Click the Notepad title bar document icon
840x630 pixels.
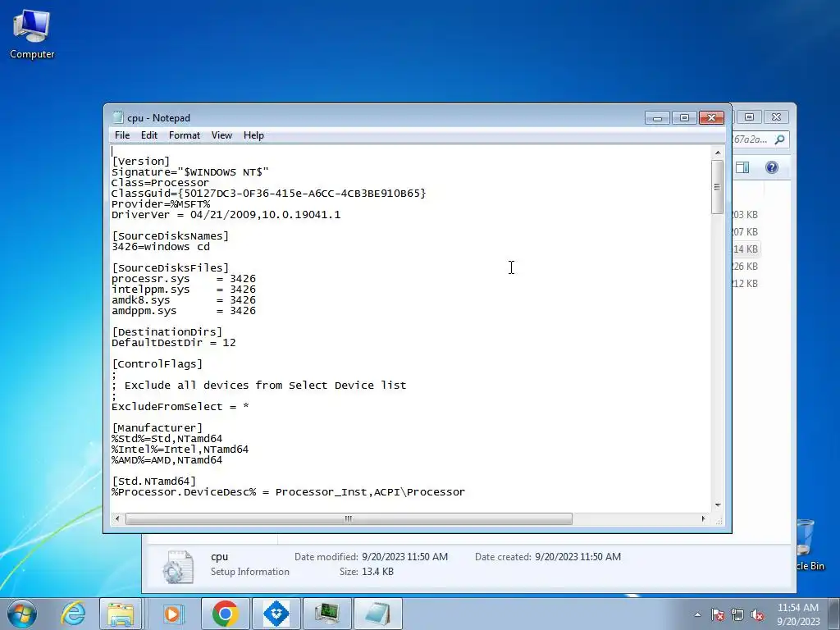118,117
